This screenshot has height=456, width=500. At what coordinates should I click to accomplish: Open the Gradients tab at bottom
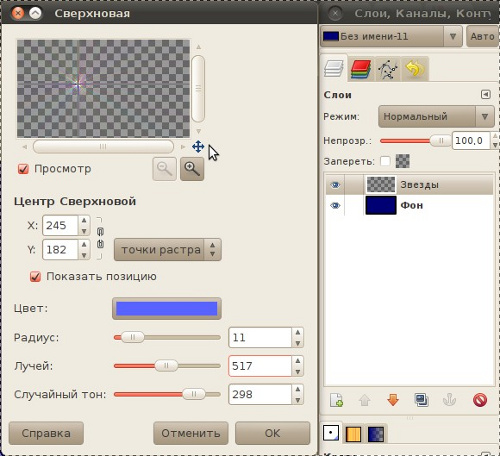(x=376, y=434)
